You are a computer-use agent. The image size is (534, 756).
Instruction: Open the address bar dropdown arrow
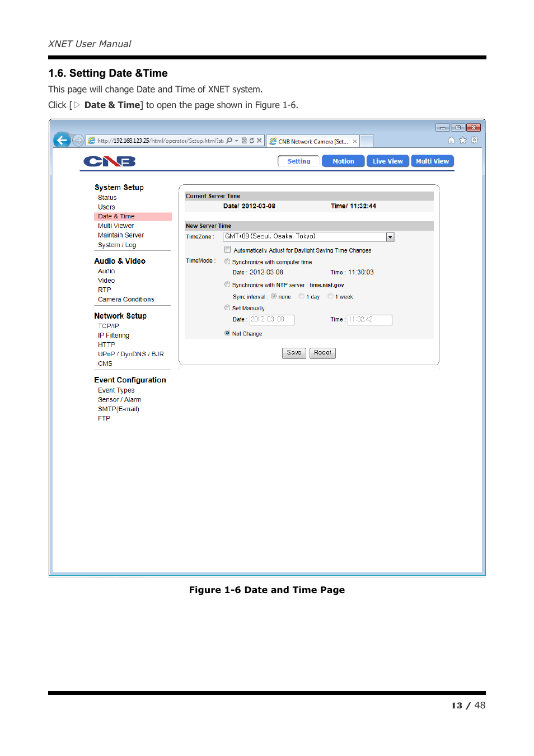(237, 141)
